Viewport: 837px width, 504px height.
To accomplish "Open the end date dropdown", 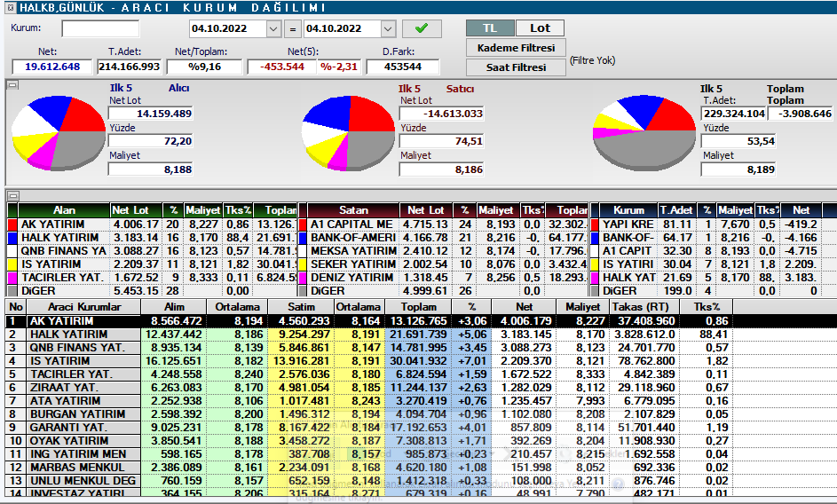I will [388, 28].
